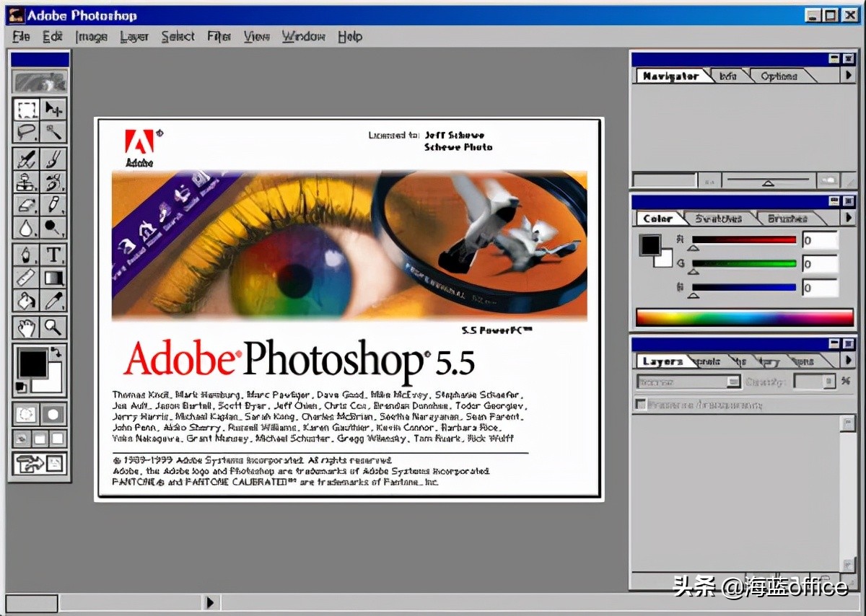This screenshot has height=616, width=866.
Task: Open the Filter menu
Action: pyautogui.click(x=218, y=36)
